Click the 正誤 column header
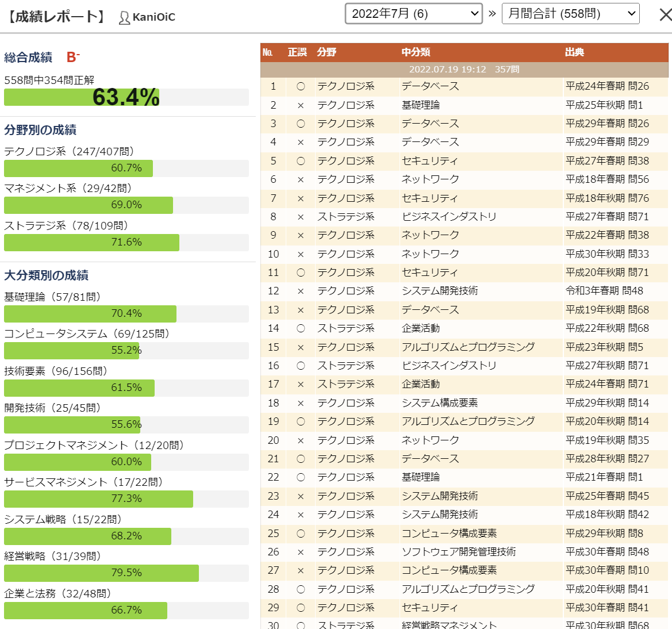The height and width of the screenshot is (629, 672). click(297, 52)
